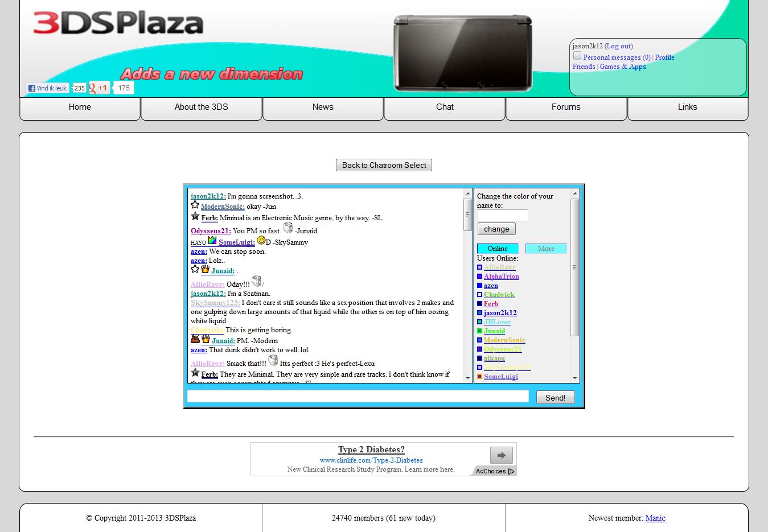Click the status square next to JHLover
This screenshot has height=532, width=768.
point(479,322)
